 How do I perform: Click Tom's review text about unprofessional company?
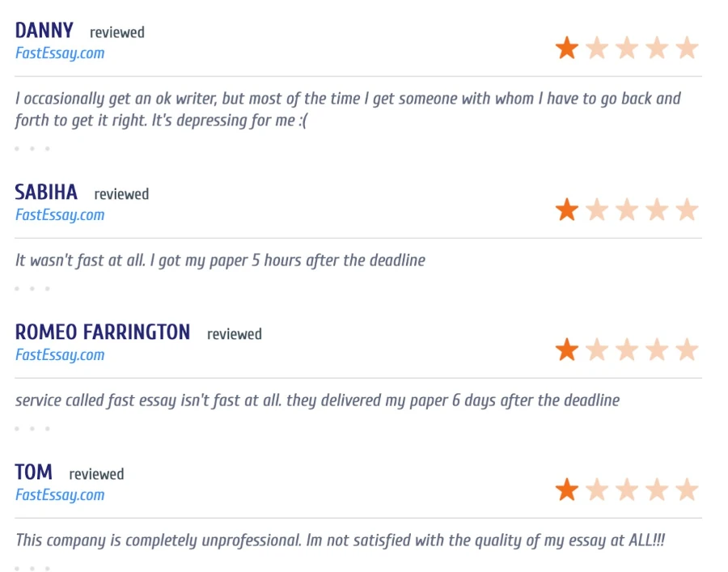coord(340,540)
